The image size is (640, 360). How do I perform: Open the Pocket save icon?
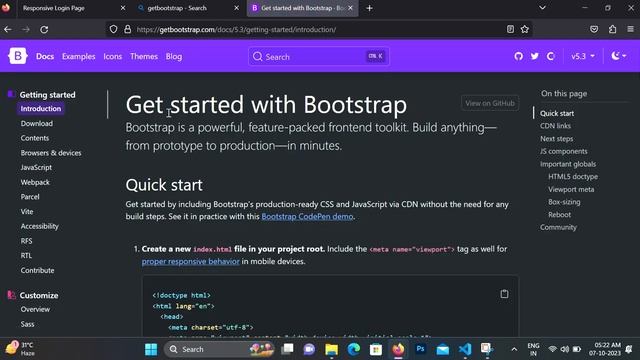[594, 29]
